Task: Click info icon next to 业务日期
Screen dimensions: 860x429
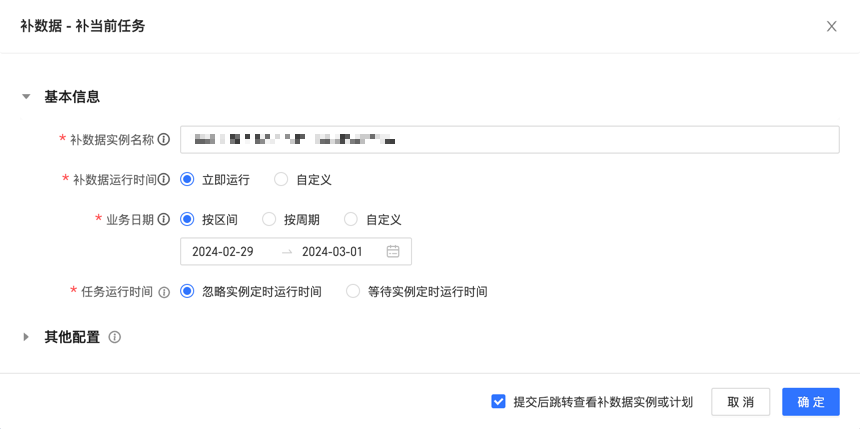Action: tap(163, 219)
